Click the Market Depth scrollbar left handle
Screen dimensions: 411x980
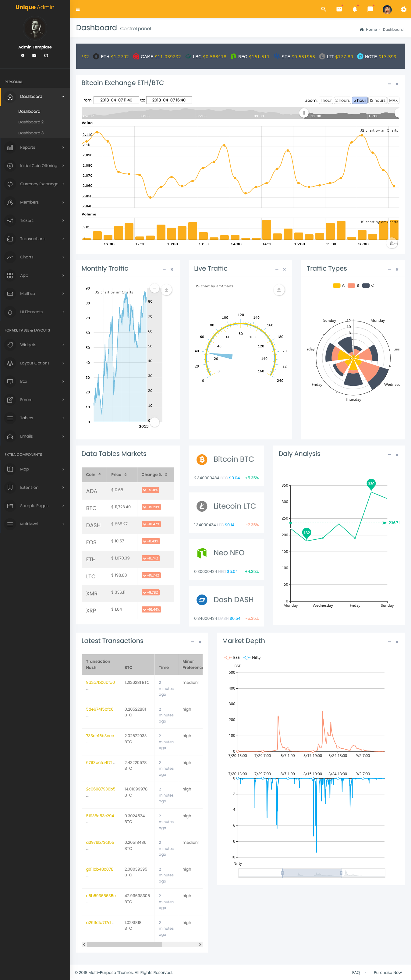click(282, 873)
